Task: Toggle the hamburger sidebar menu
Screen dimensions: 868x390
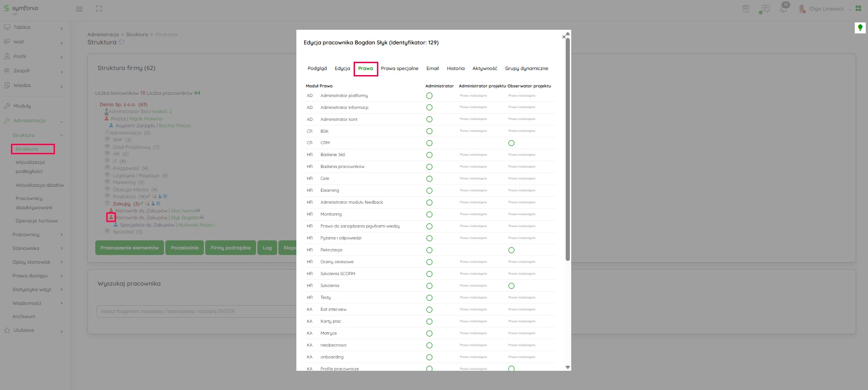Action: click(79, 9)
